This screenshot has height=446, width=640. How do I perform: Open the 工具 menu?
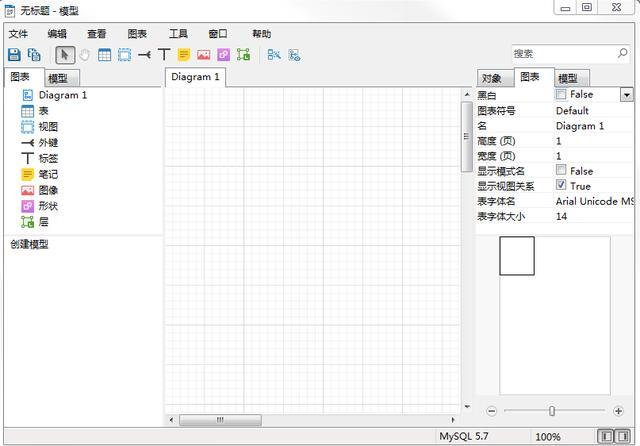click(178, 34)
